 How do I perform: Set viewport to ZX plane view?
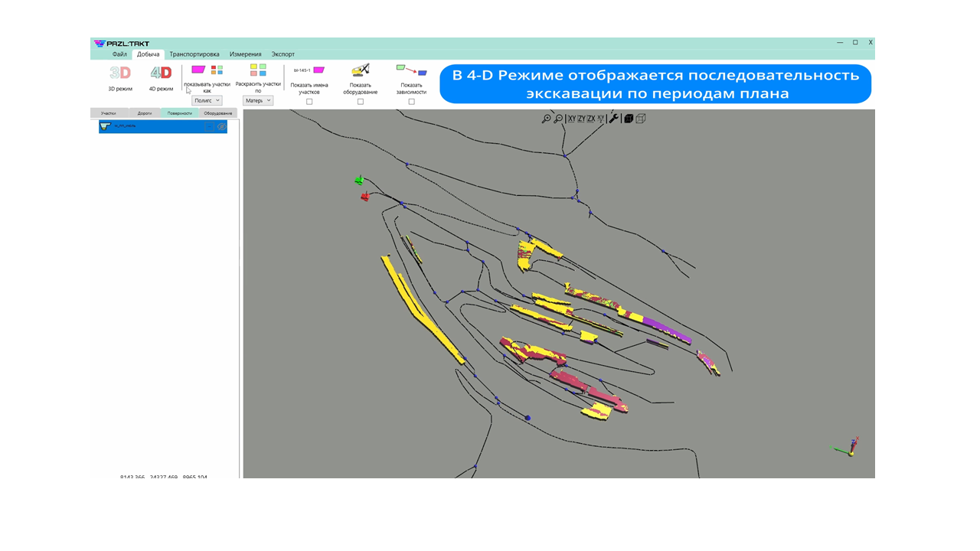591,119
